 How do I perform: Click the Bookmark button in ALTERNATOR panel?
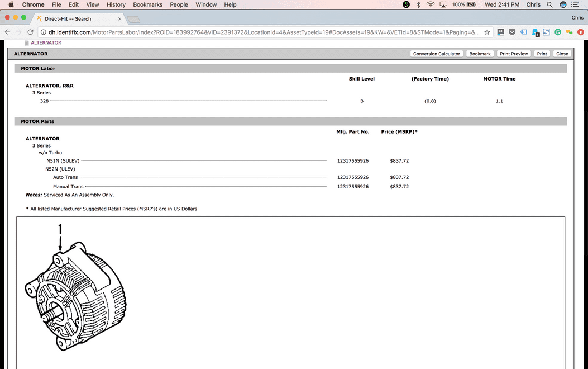click(x=480, y=54)
